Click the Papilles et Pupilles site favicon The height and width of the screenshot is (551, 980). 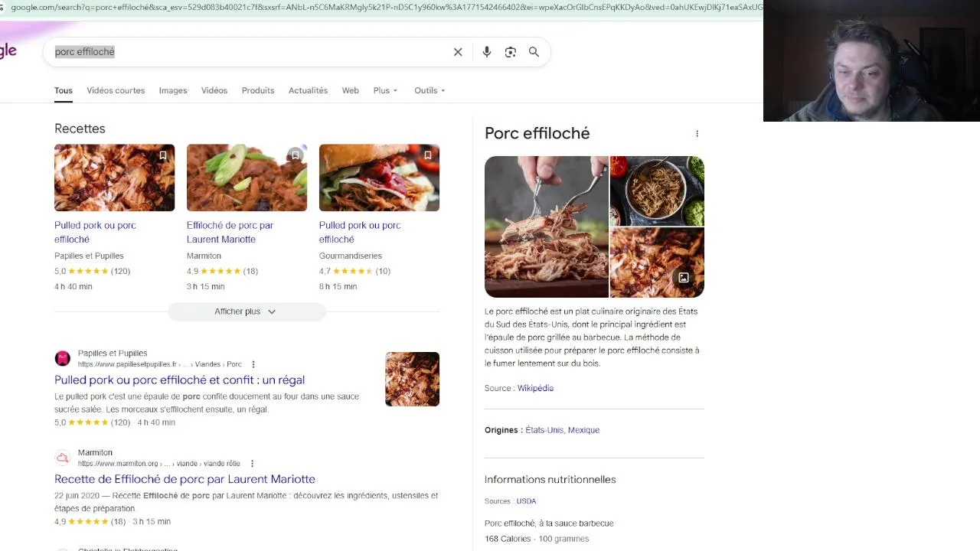[x=63, y=358]
